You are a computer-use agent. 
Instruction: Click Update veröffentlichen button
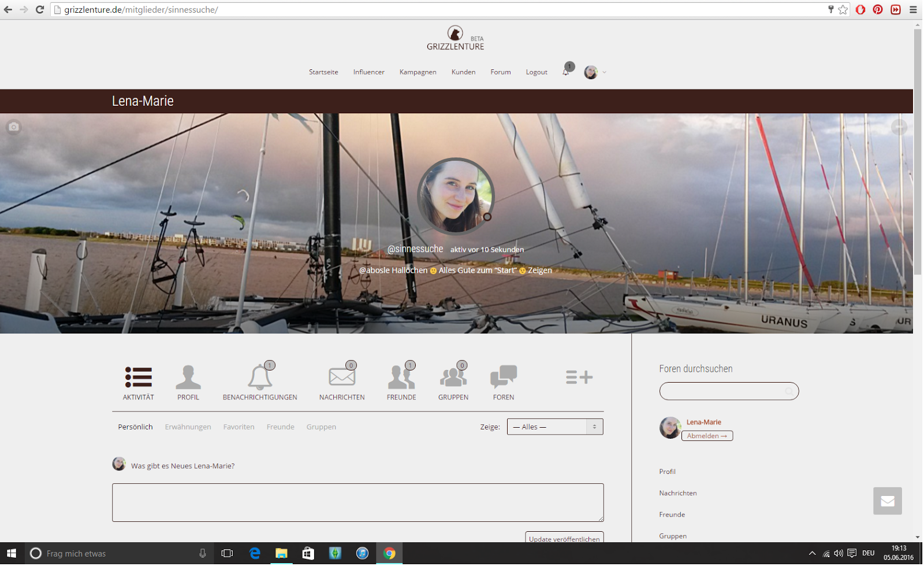564,538
